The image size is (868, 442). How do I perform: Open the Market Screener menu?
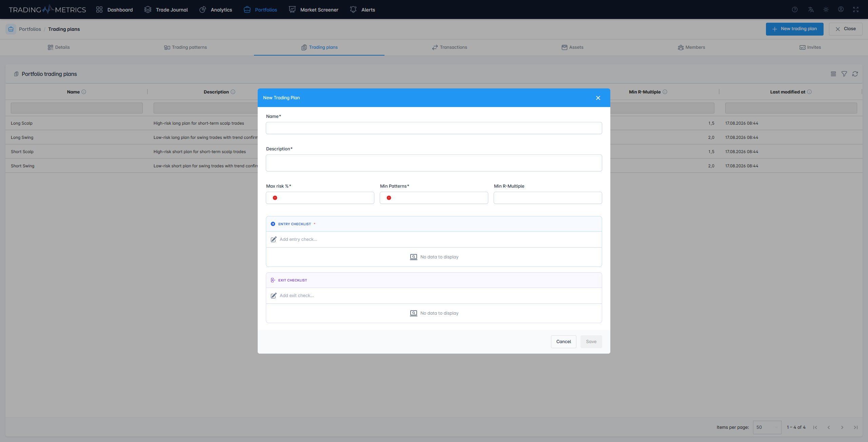[x=314, y=9]
